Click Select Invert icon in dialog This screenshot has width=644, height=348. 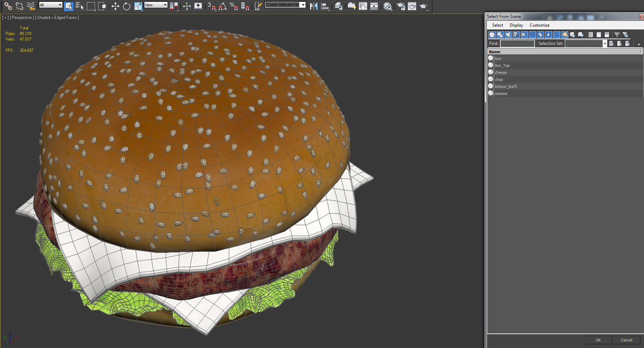click(607, 35)
